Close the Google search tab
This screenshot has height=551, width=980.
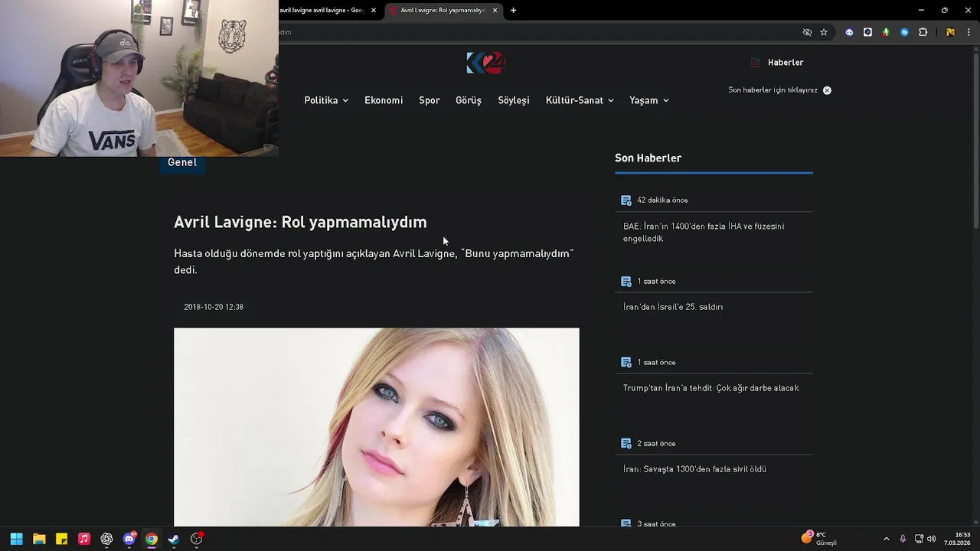(374, 10)
